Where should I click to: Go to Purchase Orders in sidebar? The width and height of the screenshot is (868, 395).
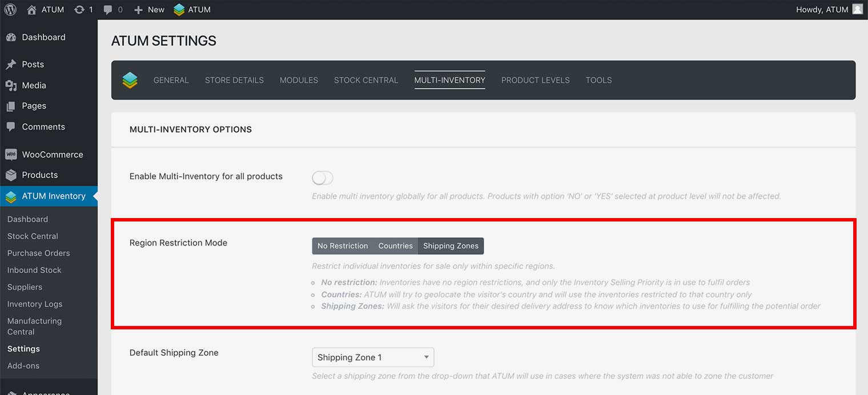38,253
